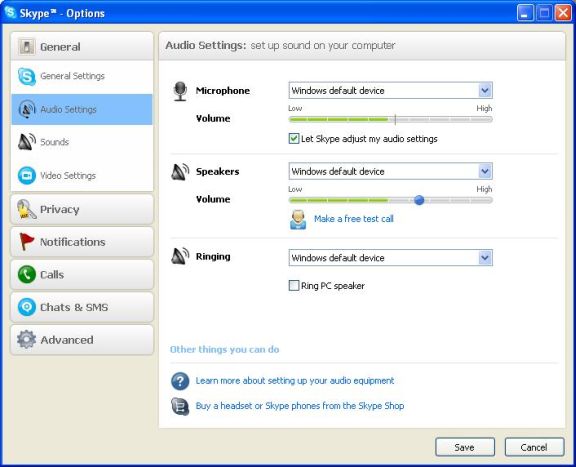Click the Save button
Screen dimensions: 576x467
[465, 447]
